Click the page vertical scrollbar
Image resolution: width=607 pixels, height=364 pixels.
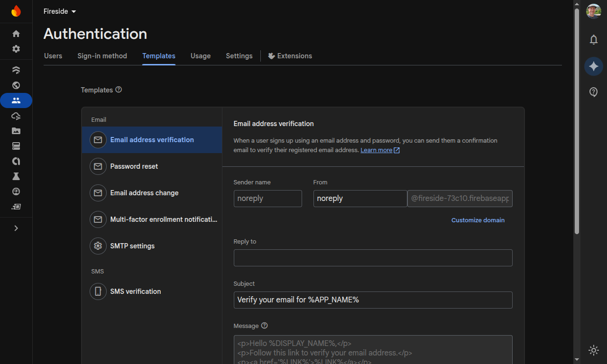point(577,118)
